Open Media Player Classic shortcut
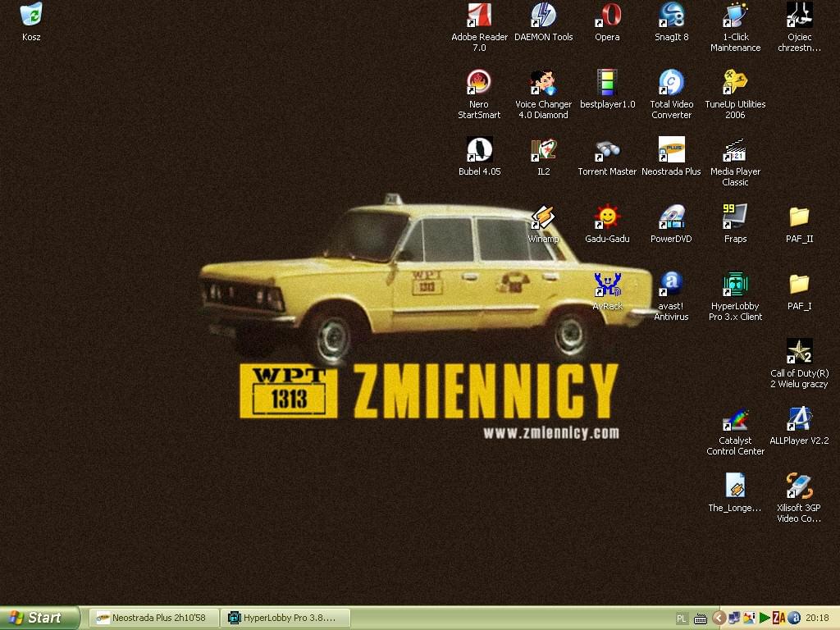Image resolution: width=840 pixels, height=630 pixels. [735, 150]
